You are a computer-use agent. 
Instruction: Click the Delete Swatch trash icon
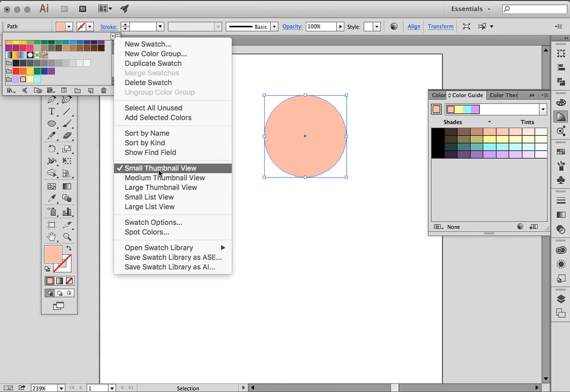[104, 90]
